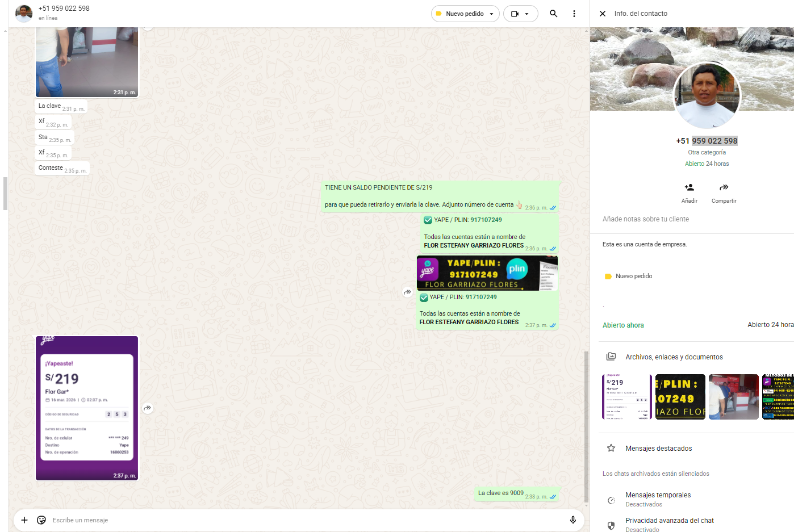Screen dimensions: 794x532
Task: Close the contact info panel
Action: [603, 14]
